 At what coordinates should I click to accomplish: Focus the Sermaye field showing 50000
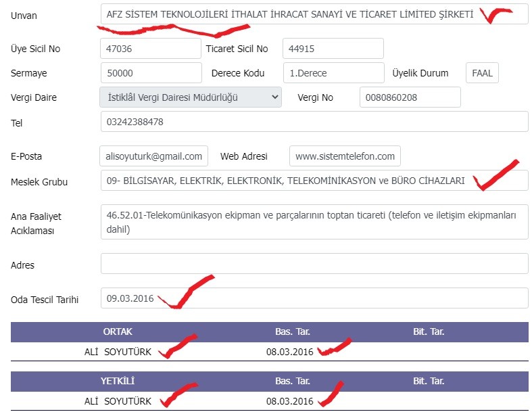tap(151, 73)
